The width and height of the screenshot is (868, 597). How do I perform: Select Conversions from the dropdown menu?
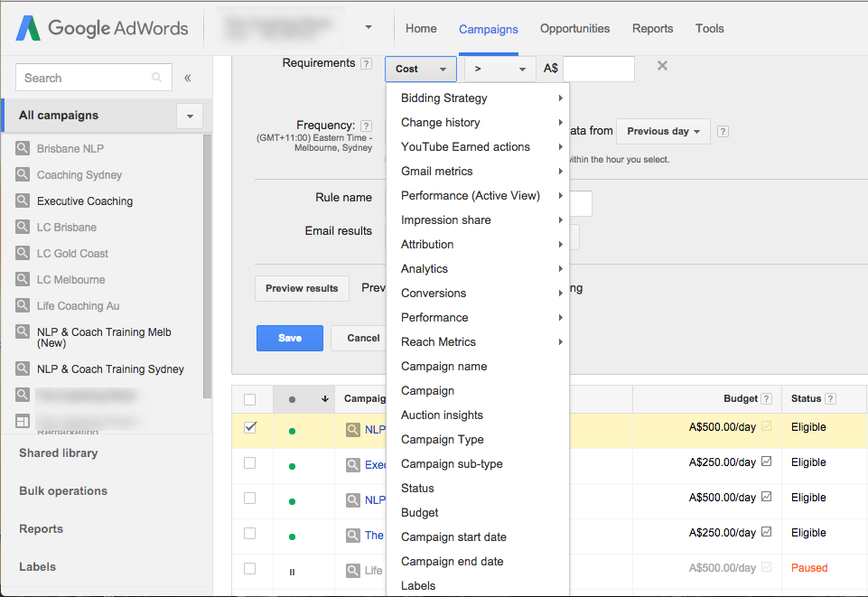click(x=478, y=293)
